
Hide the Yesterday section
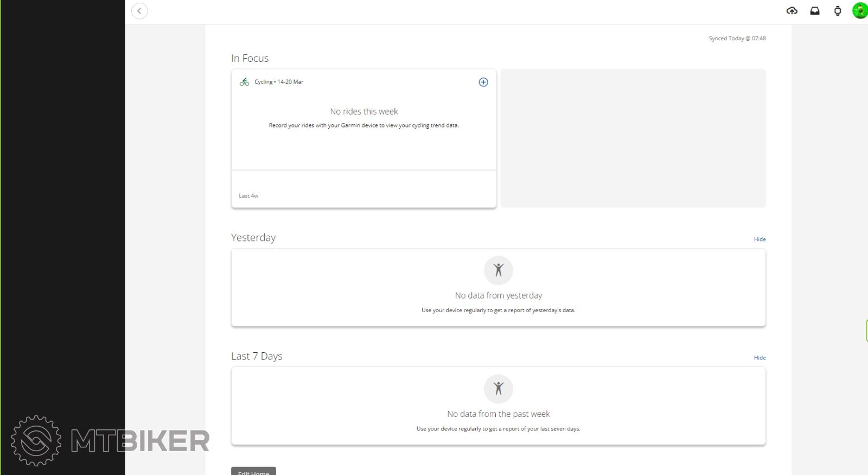(759, 239)
